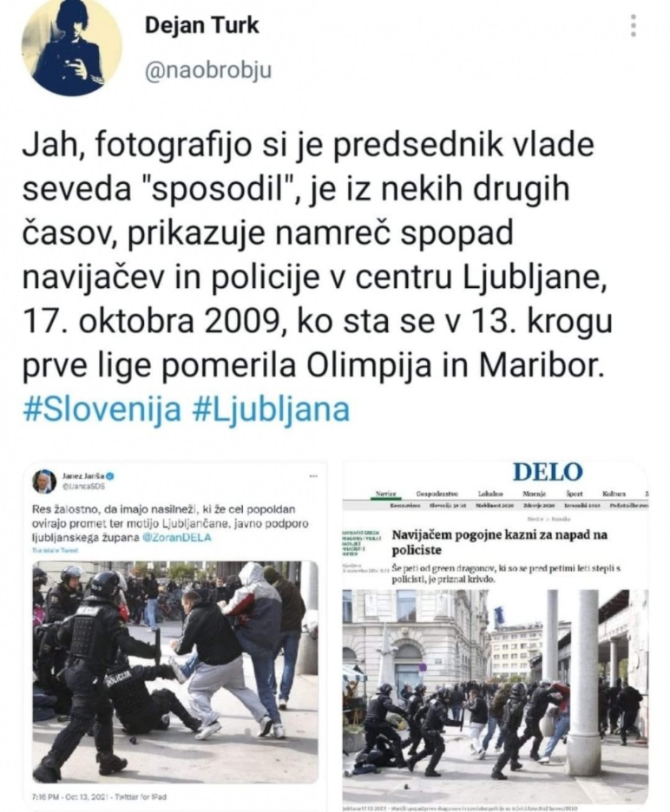Select the Novice tab on DELO
Screen dimensions: 670x812
point(385,494)
